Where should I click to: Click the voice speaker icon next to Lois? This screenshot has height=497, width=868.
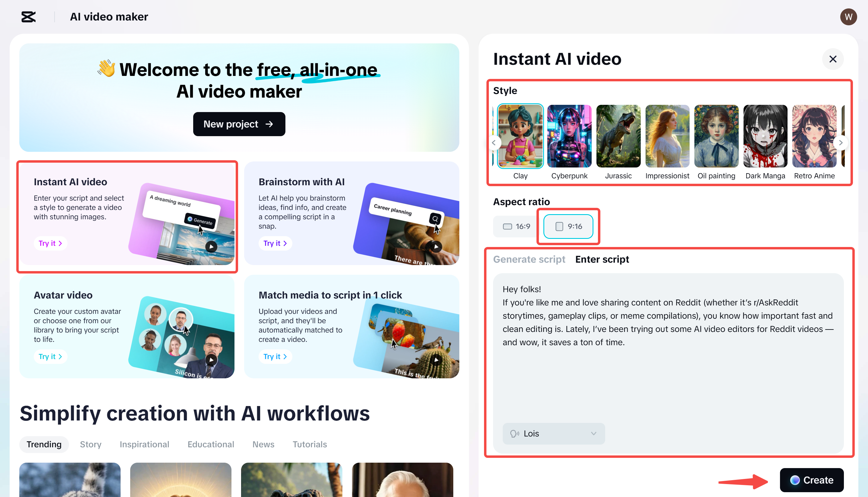tap(515, 433)
